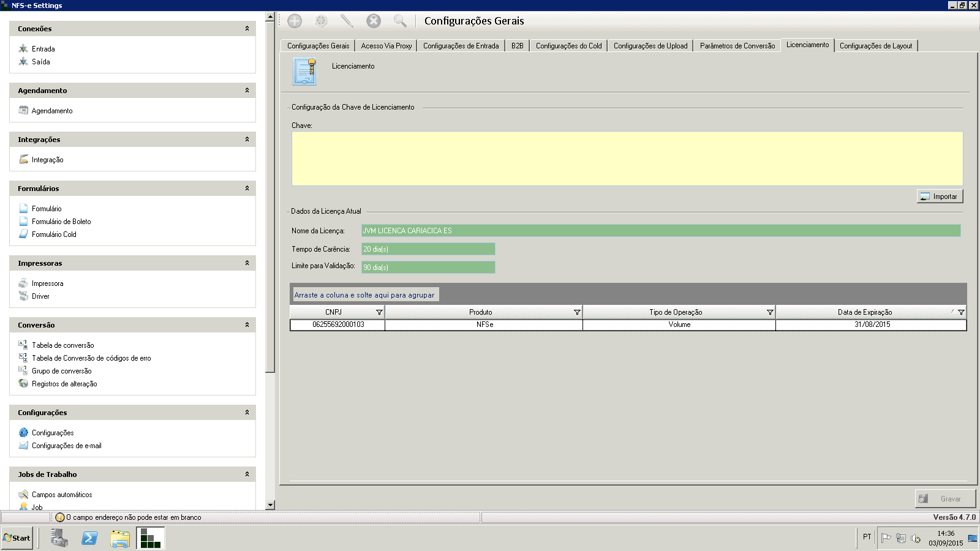Screen dimensions: 980x551
Task: Open Agendamento item in sidebar
Action: [52, 111]
